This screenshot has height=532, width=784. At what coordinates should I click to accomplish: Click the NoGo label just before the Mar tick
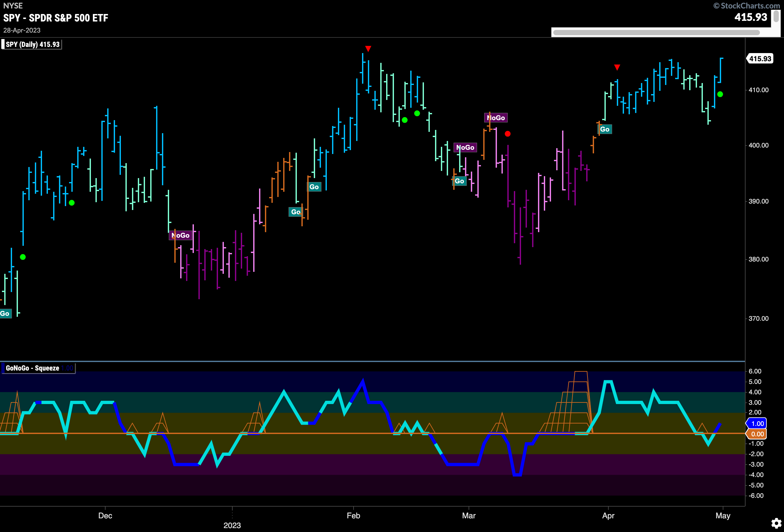pos(465,147)
